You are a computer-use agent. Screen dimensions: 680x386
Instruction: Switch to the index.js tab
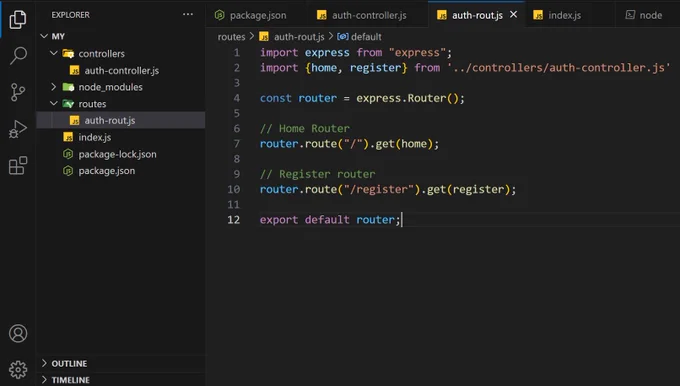click(x=564, y=15)
